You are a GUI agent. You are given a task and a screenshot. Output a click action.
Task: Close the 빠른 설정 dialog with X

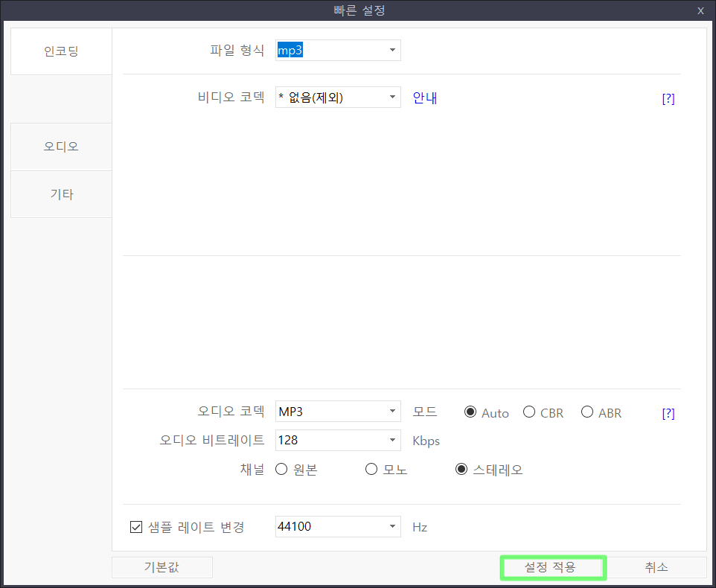point(700,11)
